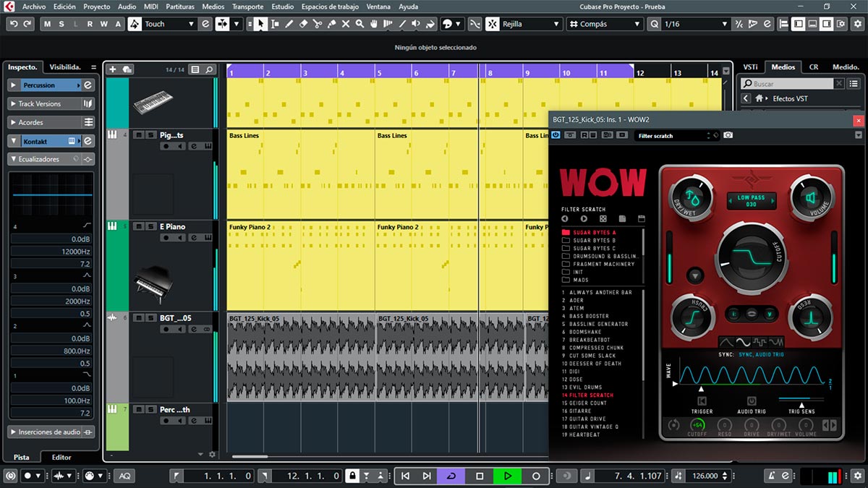The height and width of the screenshot is (488, 868).
Task: Switch to the Visibilidad tab
Action: pos(65,67)
